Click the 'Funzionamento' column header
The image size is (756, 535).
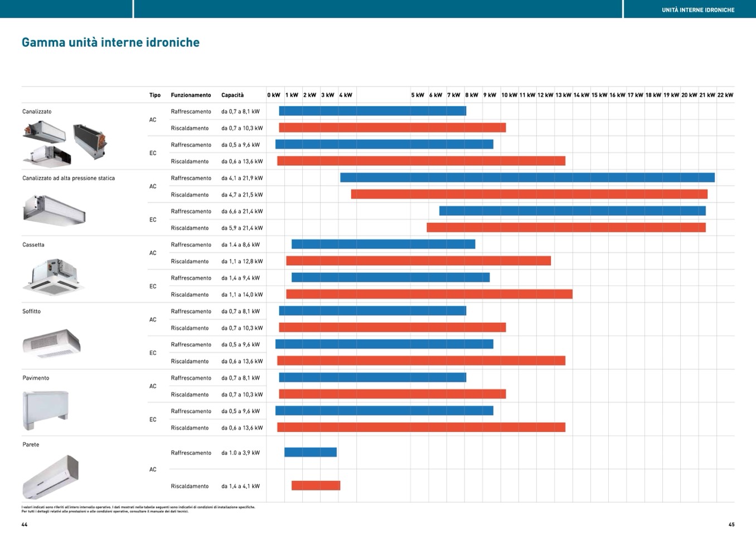191,95
